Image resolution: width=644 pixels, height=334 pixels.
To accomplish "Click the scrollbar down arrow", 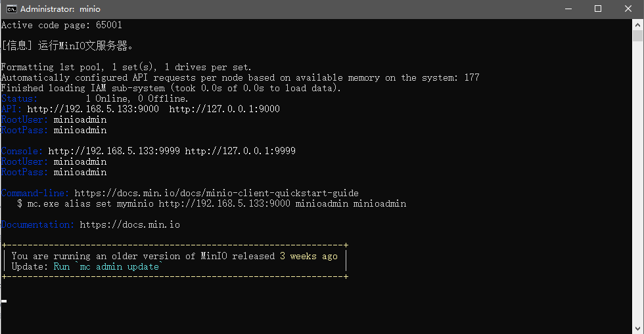I will (x=638, y=328).
